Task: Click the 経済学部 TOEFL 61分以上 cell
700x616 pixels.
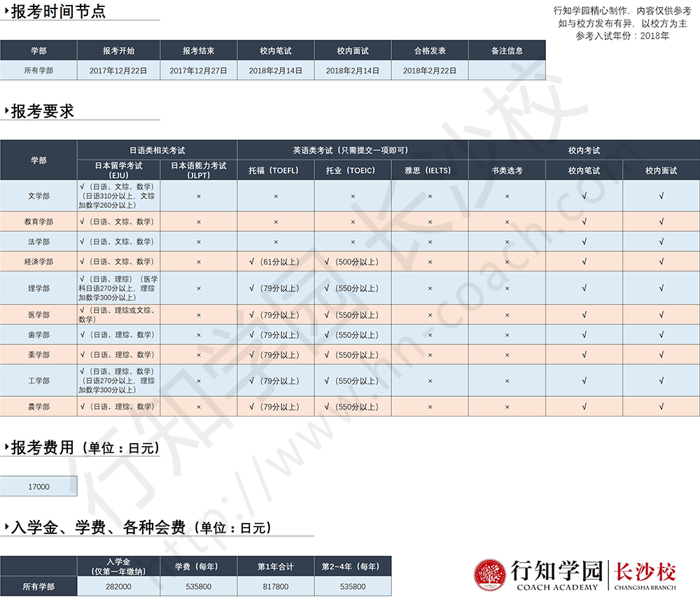Action: click(276, 262)
